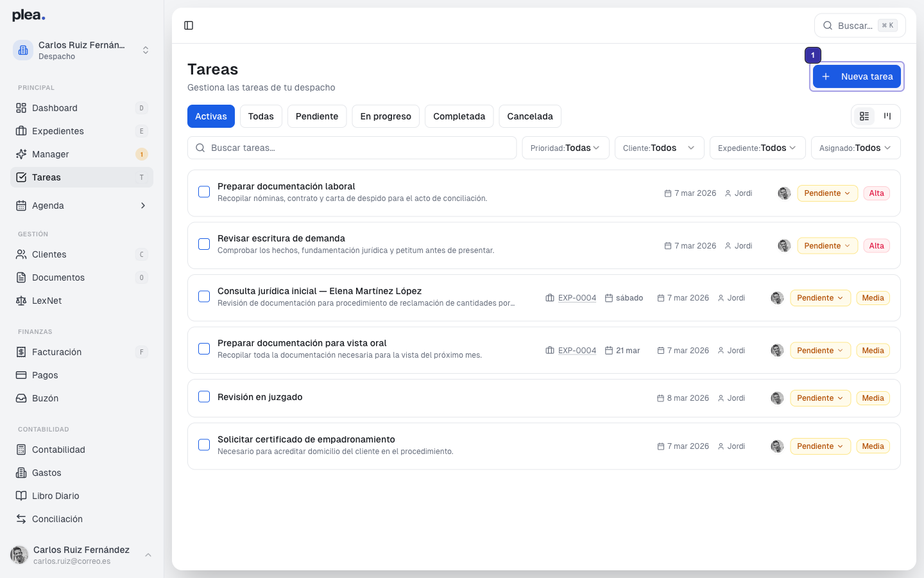The image size is (924, 578).
Task: Check the 'Revisión en juzgado' task checkbox
Action: coord(204,397)
